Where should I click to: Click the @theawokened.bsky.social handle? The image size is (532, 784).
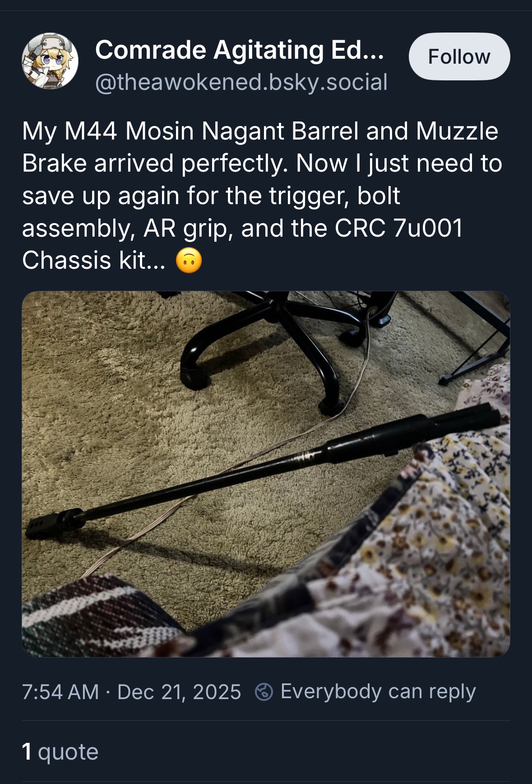pos(241,82)
